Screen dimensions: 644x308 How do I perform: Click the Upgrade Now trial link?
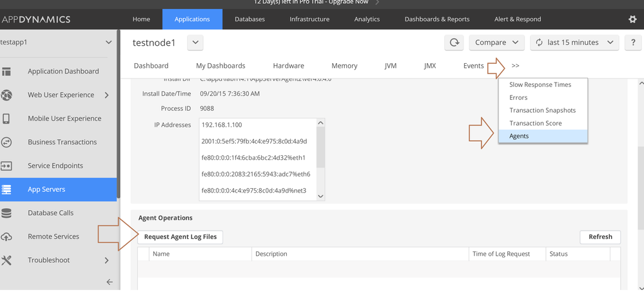pyautogui.click(x=349, y=2)
